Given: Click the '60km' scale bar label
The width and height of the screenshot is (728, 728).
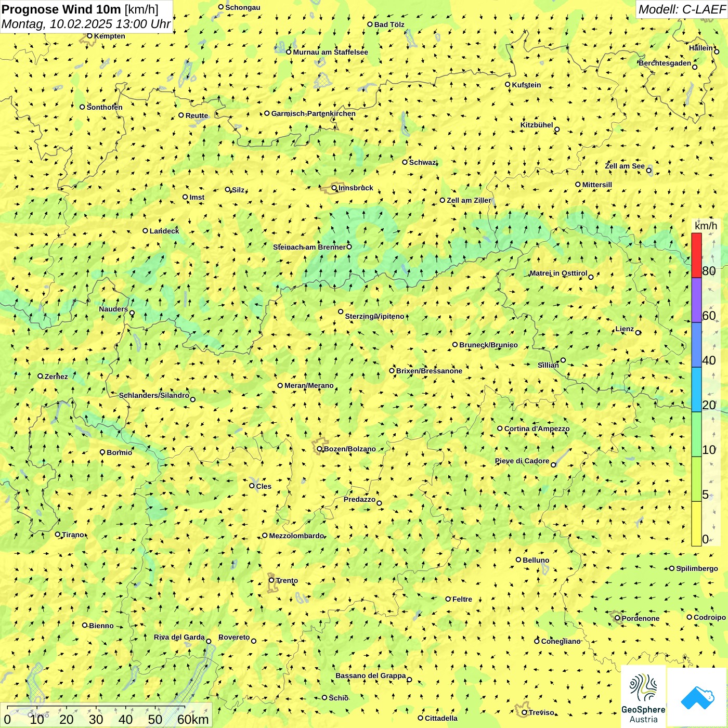Looking at the screenshot, I should pos(193,719).
